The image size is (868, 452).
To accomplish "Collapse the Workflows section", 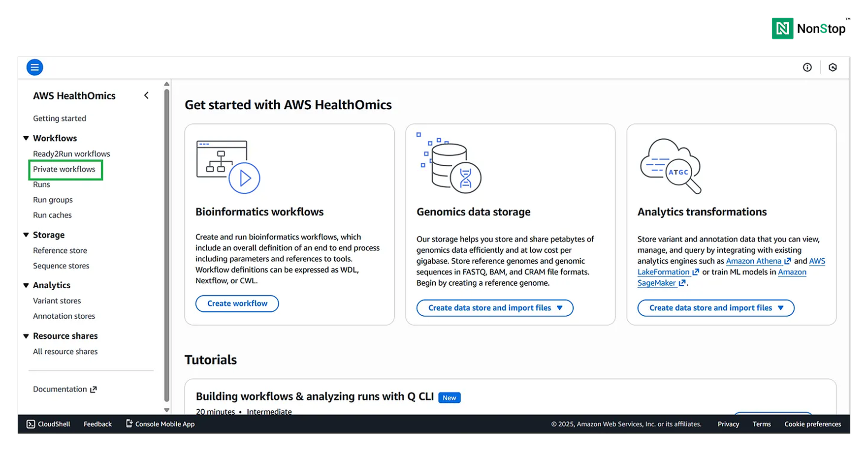I will [26, 138].
